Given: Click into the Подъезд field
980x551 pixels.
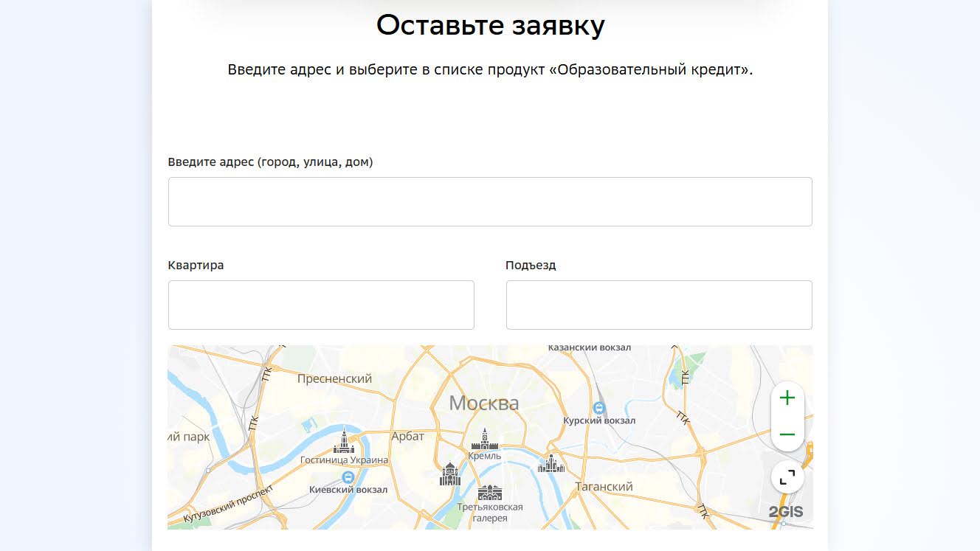Looking at the screenshot, I should (x=659, y=305).
